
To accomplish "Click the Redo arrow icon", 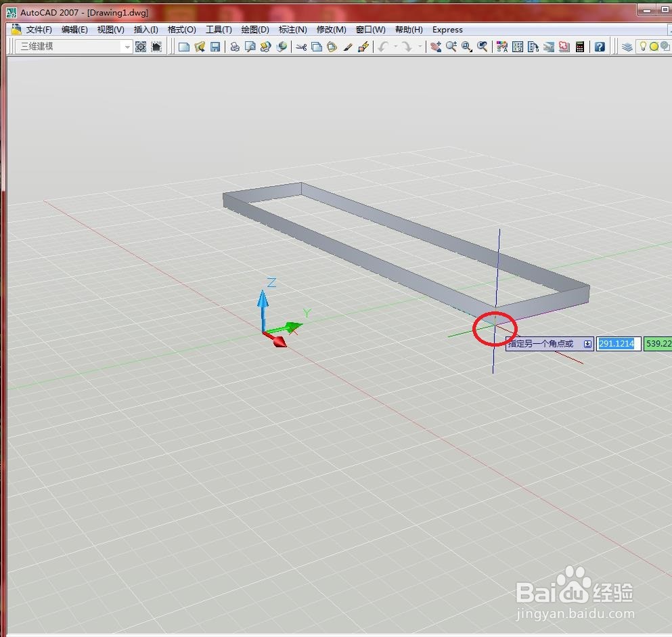I will click(x=407, y=47).
